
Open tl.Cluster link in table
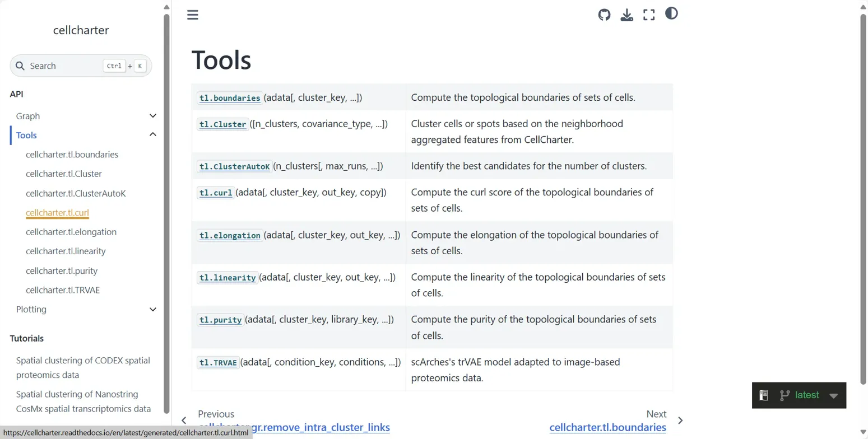click(x=223, y=124)
